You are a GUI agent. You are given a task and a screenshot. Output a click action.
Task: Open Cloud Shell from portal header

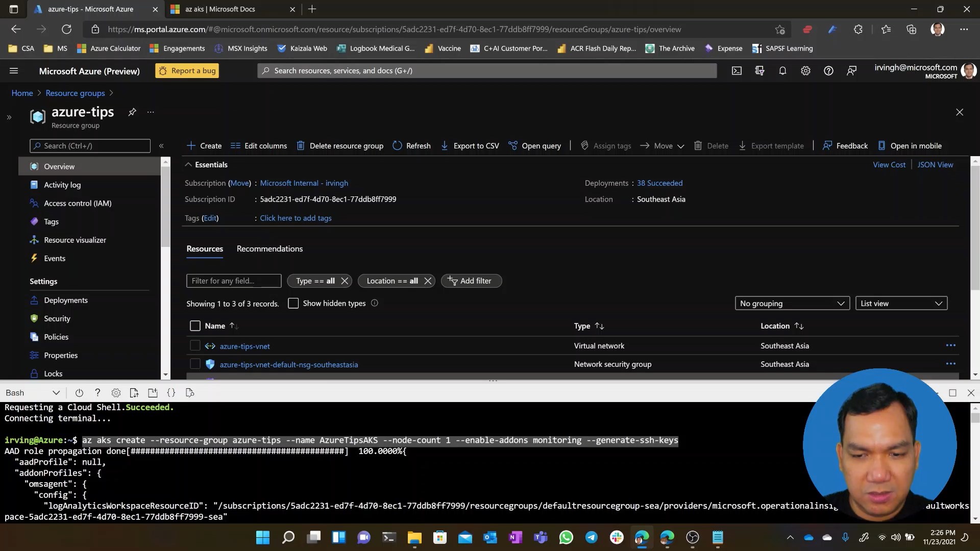[737, 71]
